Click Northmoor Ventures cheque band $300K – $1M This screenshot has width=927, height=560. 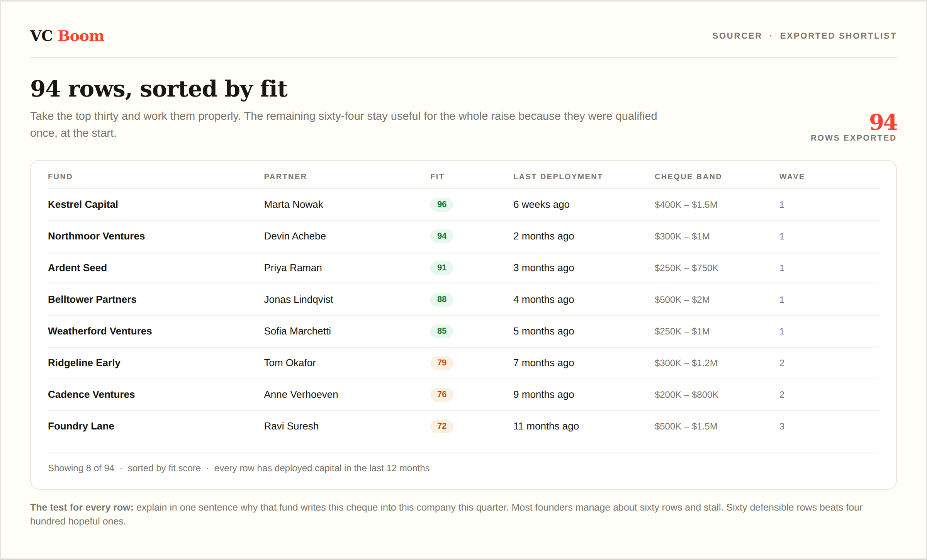point(682,236)
